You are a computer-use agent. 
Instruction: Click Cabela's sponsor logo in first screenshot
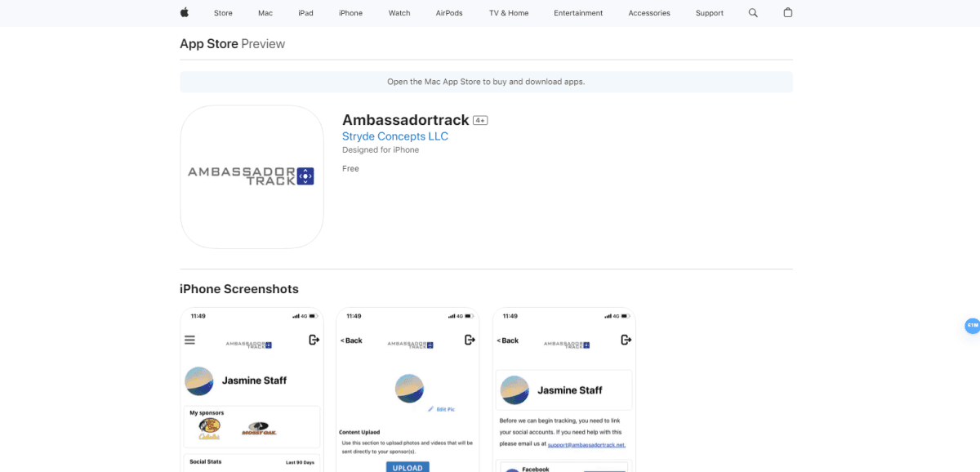[x=209, y=429]
